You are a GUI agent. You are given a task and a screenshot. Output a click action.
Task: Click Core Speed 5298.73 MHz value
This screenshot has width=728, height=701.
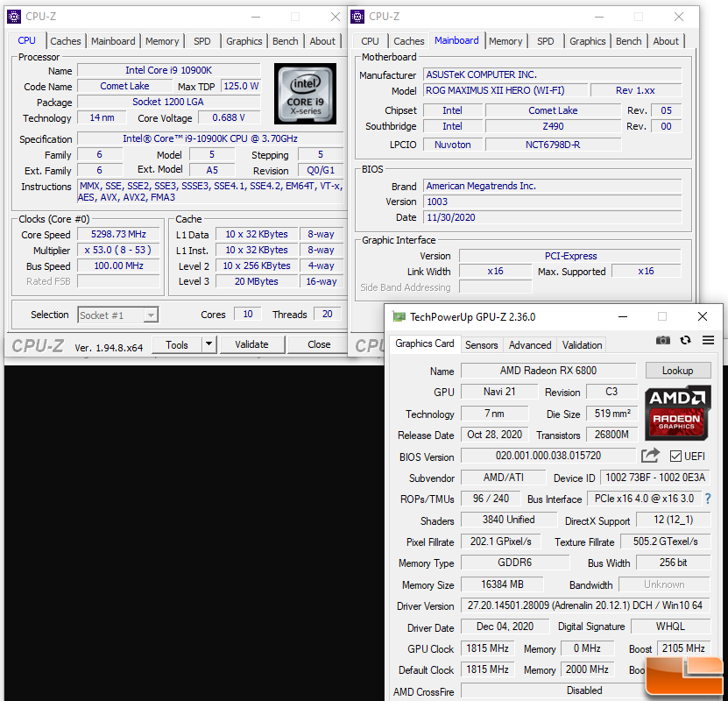pos(119,234)
